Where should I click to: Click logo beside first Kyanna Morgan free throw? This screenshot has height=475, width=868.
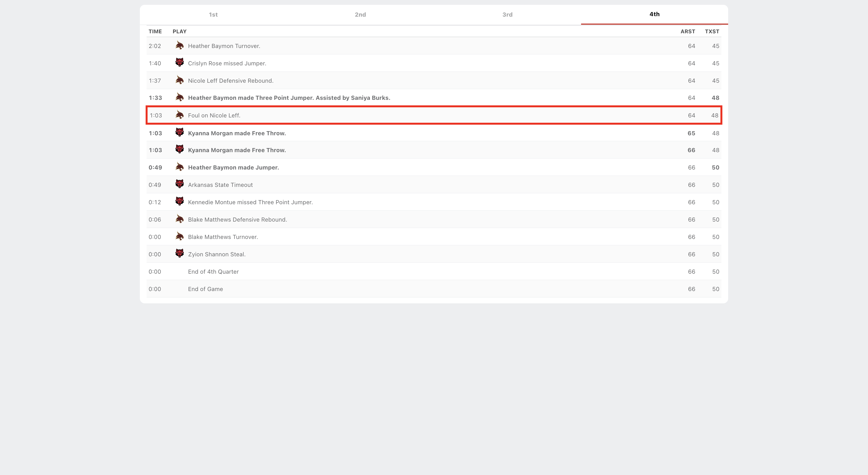point(180,132)
